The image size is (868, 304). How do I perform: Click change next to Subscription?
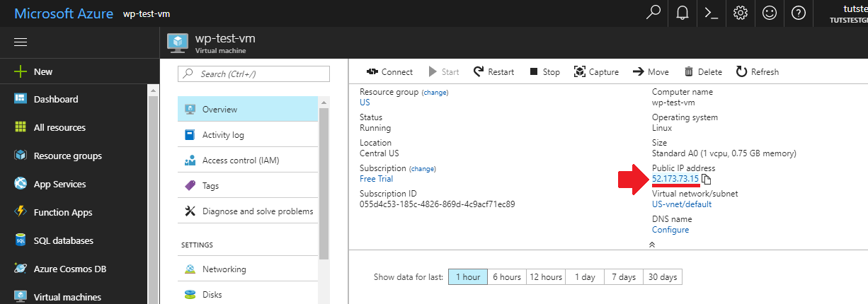(423, 169)
